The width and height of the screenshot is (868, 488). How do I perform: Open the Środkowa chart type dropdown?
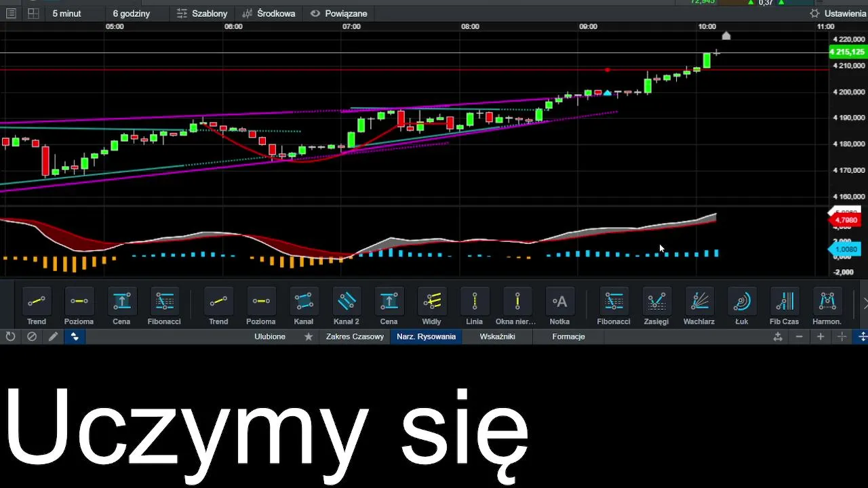(269, 14)
